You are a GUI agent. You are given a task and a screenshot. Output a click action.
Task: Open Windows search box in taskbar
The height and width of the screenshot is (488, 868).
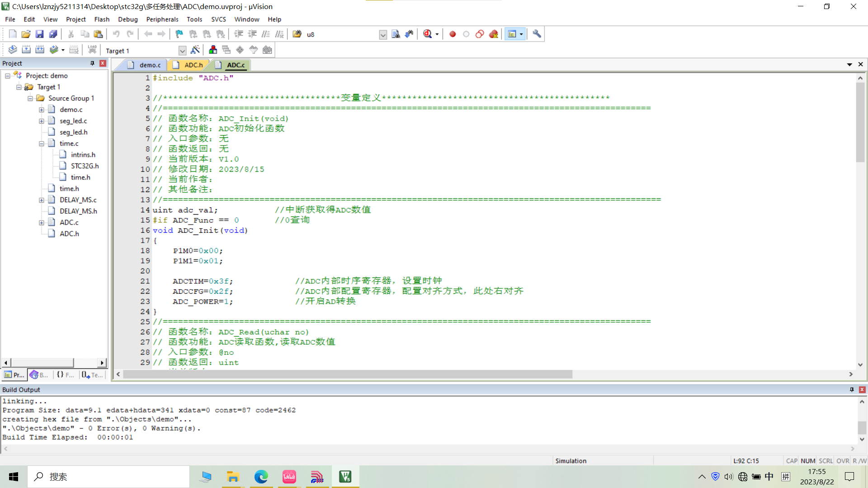[108, 477]
